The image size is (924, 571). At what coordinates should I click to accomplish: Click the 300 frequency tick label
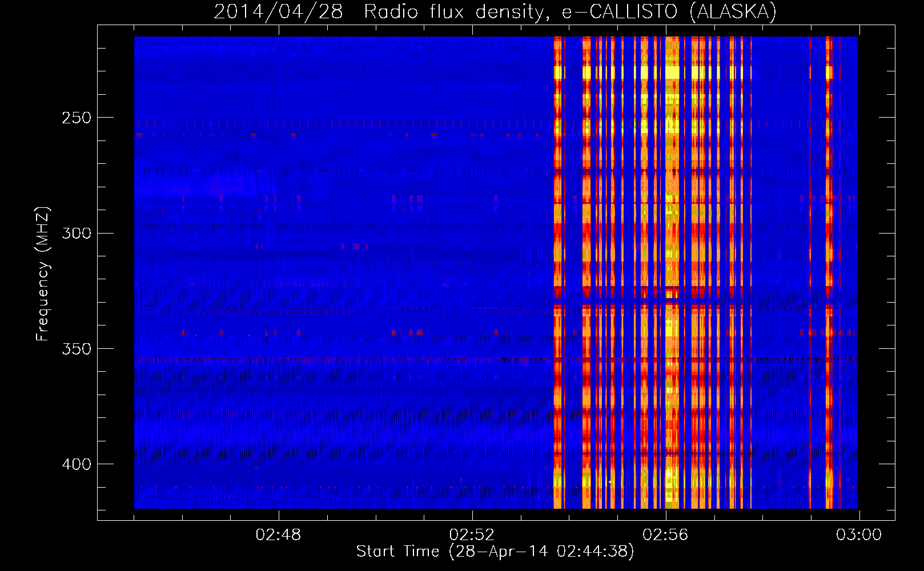[x=77, y=233]
